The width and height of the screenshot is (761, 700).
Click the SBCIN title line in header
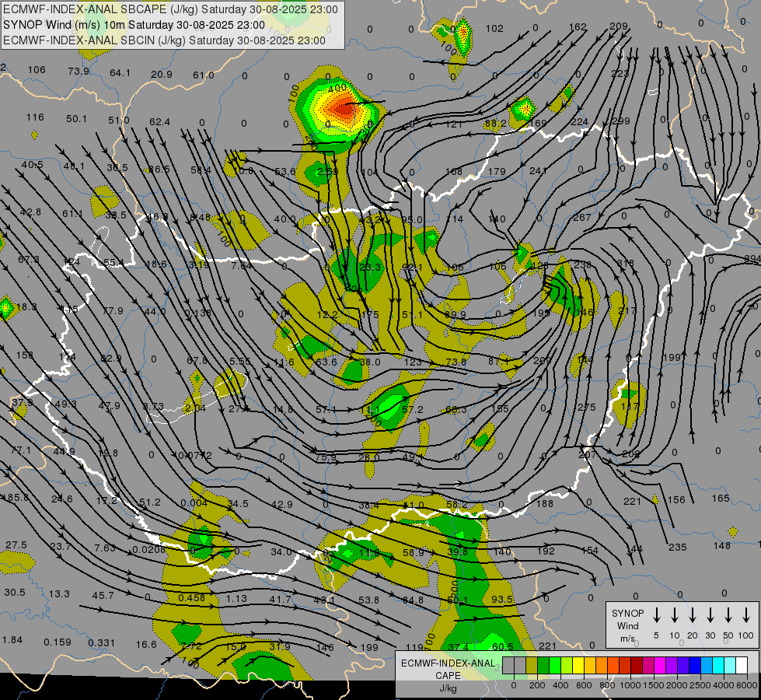point(164,40)
